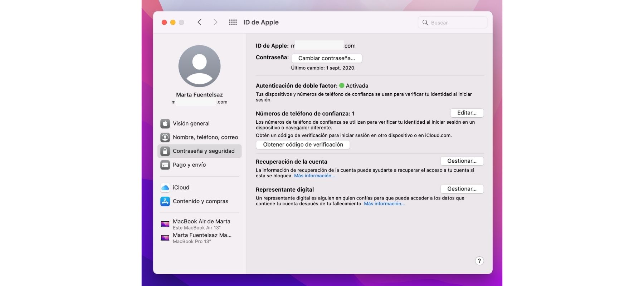The image size is (644, 286).
Task: Open the Visión general section
Action: pos(199,124)
